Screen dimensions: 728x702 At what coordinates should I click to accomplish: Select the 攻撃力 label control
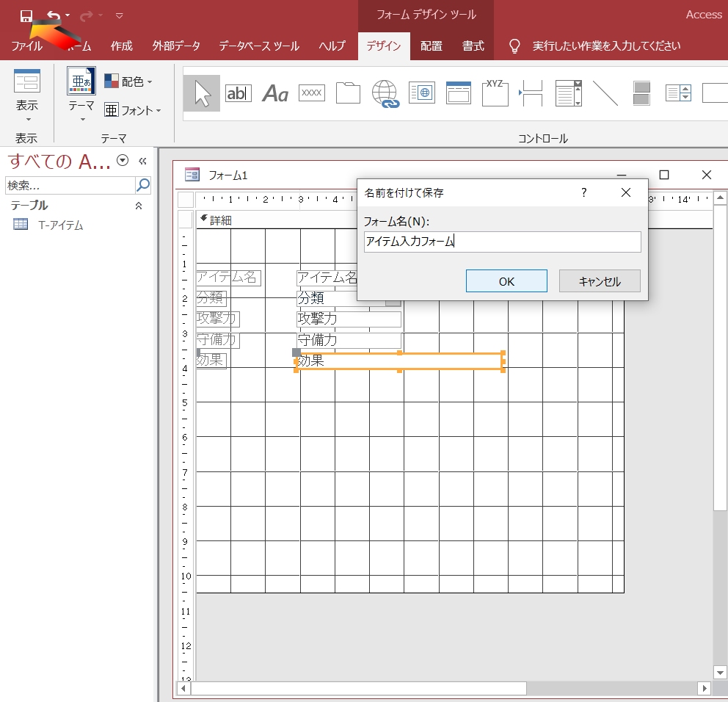218,319
